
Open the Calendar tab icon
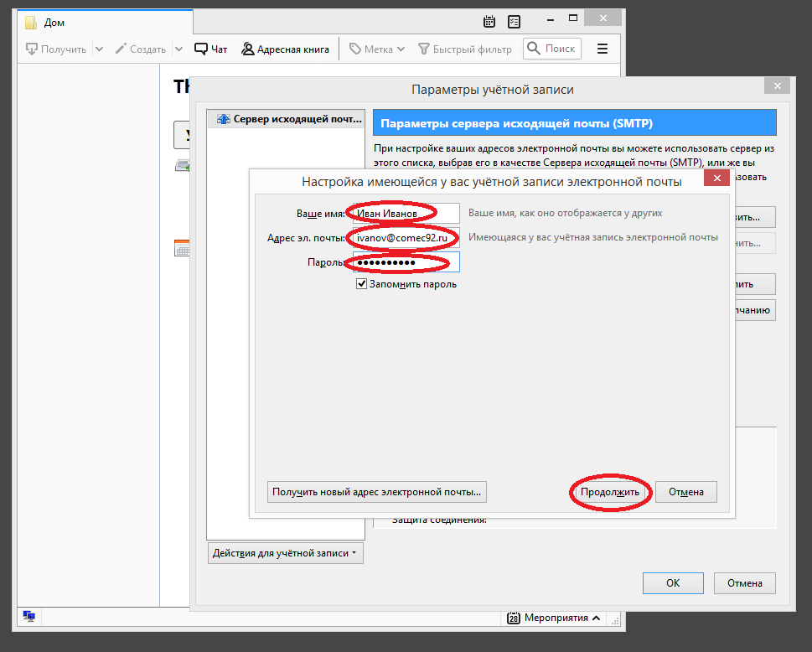(490, 22)
